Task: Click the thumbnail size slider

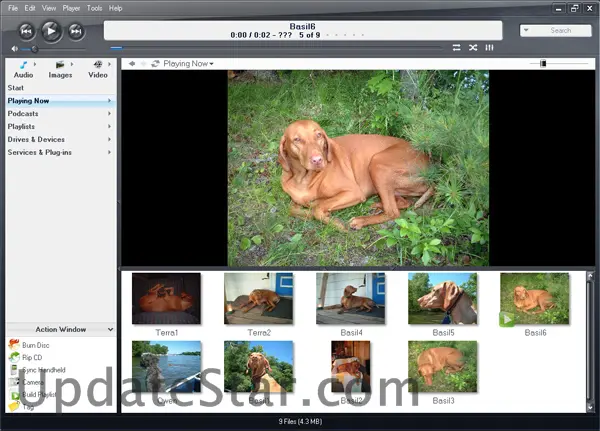Action: point(543,64)
